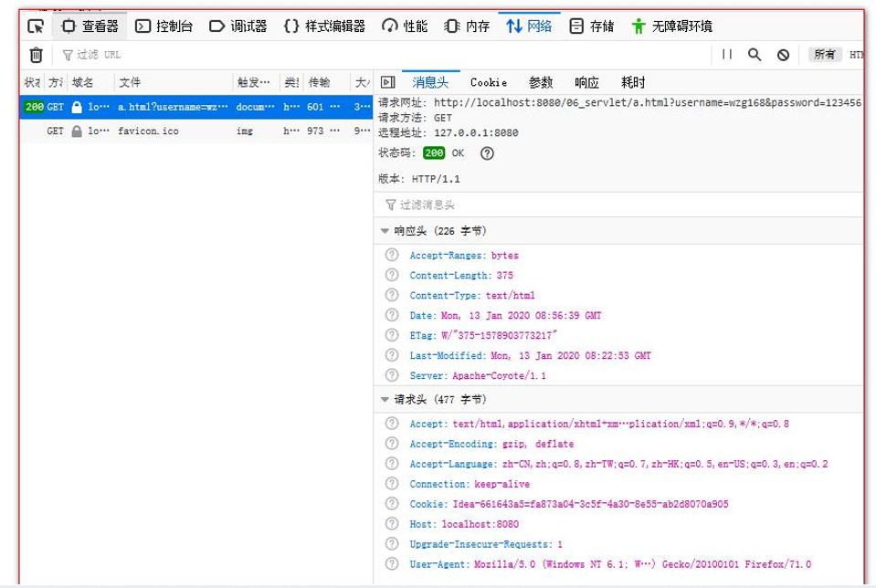
Task: Click help icon beside status 200 OK
Action: click(487, 153)
